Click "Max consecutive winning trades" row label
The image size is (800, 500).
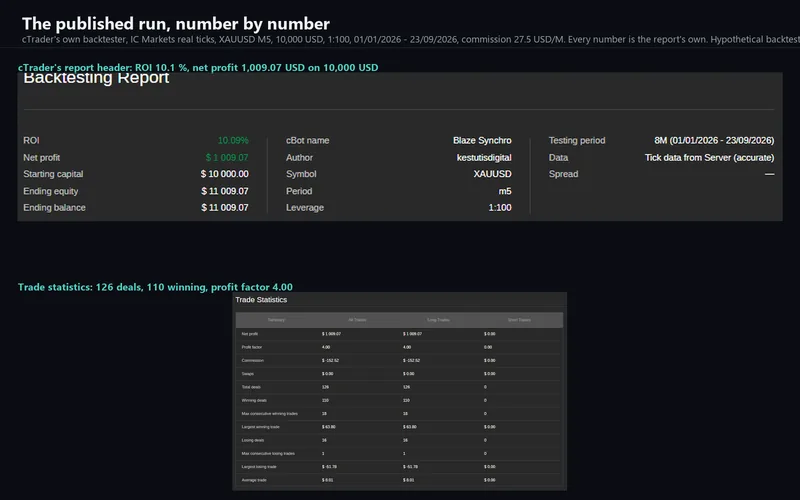coord(269,413)
